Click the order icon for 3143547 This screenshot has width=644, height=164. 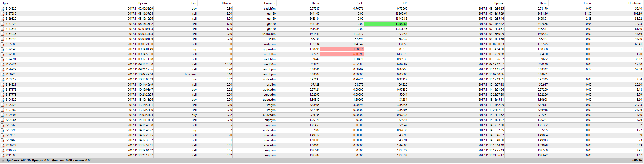coord(3,29)
